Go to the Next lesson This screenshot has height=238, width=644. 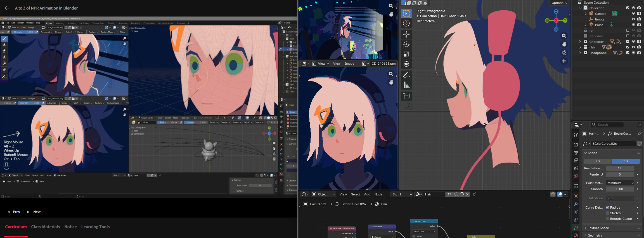(x=34, y=212)
